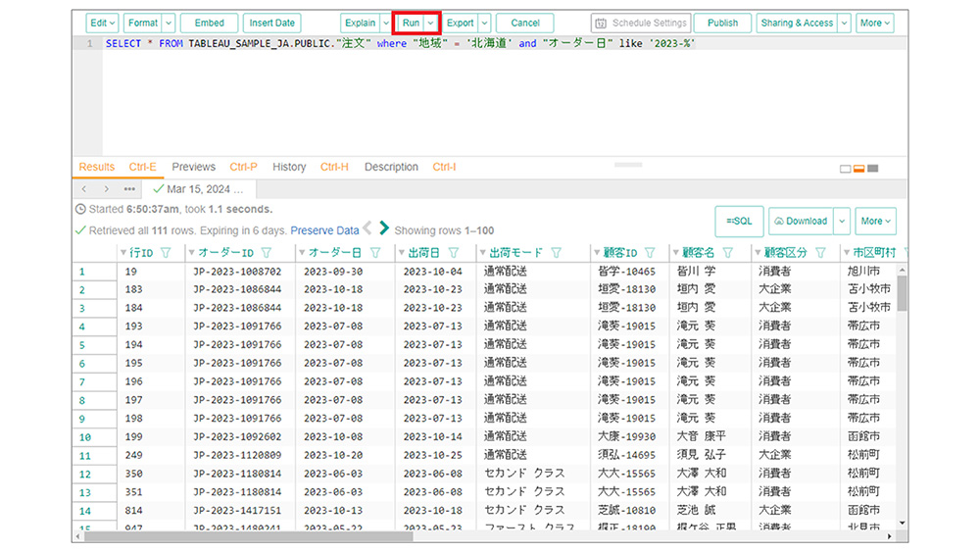Screen dimensions: 980x552
Task: Go to previous result tab arrow
Action: (84, 189)
